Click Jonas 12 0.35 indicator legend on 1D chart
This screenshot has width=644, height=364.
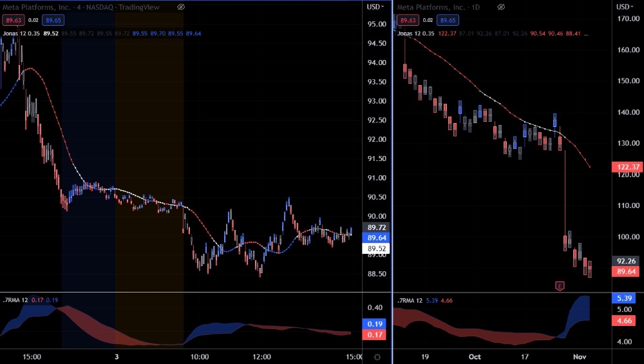pyautogui.click(x=415, y=34)
